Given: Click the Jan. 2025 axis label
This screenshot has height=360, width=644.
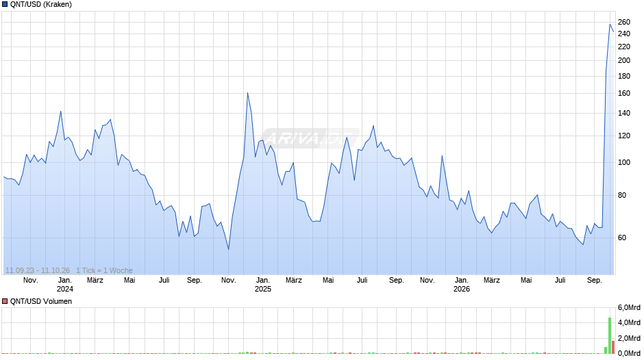Looking at the screenshot, I should tap(263, 285).
